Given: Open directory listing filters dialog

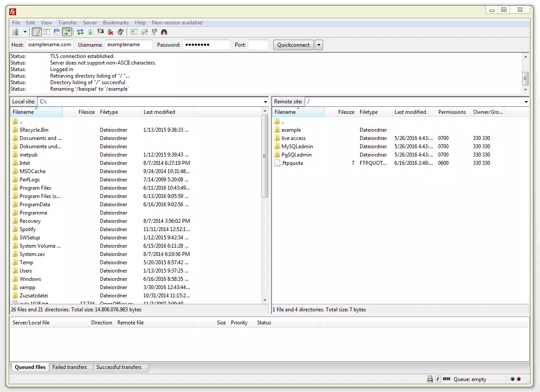Looking at the screenshot, I should (134, 32).
